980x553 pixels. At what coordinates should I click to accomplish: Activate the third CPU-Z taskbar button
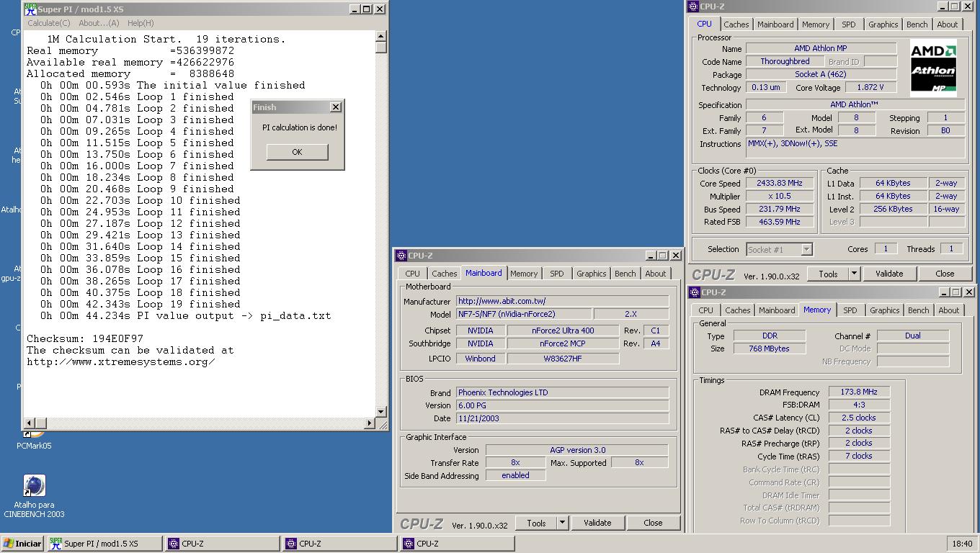click(457, 544)
